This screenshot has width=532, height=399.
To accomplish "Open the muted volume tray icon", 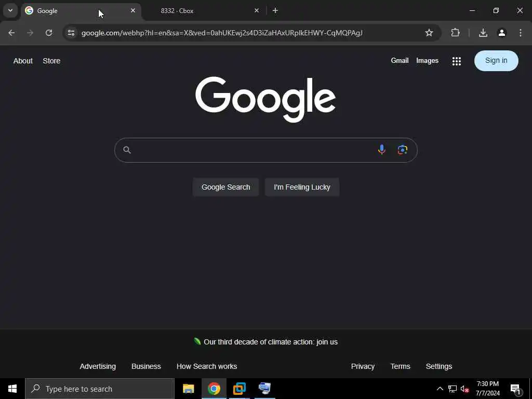I will pyautogui.click(x=465, y=389).
